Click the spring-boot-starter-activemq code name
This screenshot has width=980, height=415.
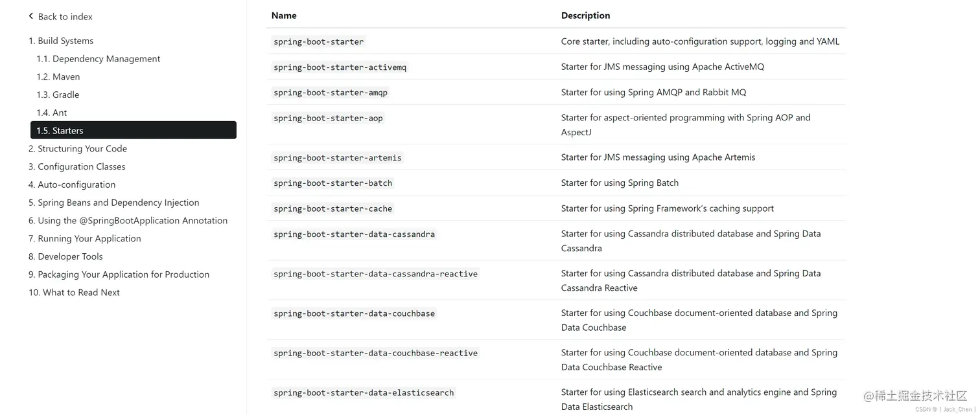click(340, 67)
